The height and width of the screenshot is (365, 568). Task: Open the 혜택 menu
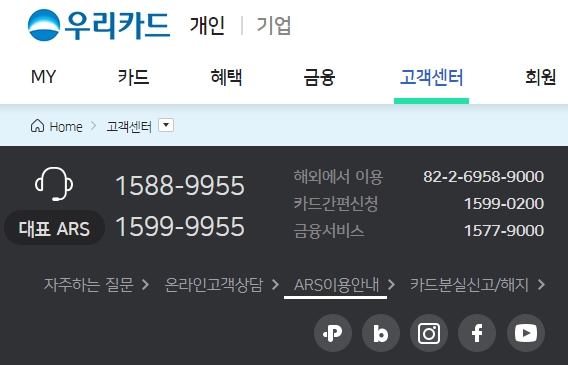(226, 77)
